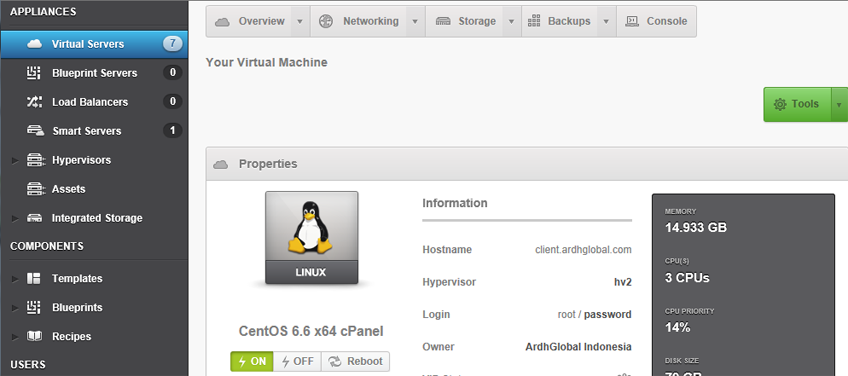Open Load Balancers in the sidebar
The width and height of the screenshot is (848, 376).
tap(94, 102)
